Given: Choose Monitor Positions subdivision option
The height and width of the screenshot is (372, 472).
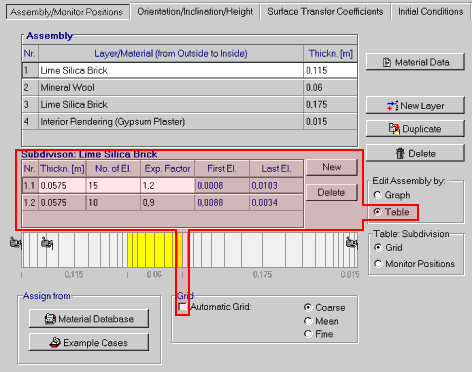Looking at the screenshot, I should pyautogui.click(x=414, y=264).
